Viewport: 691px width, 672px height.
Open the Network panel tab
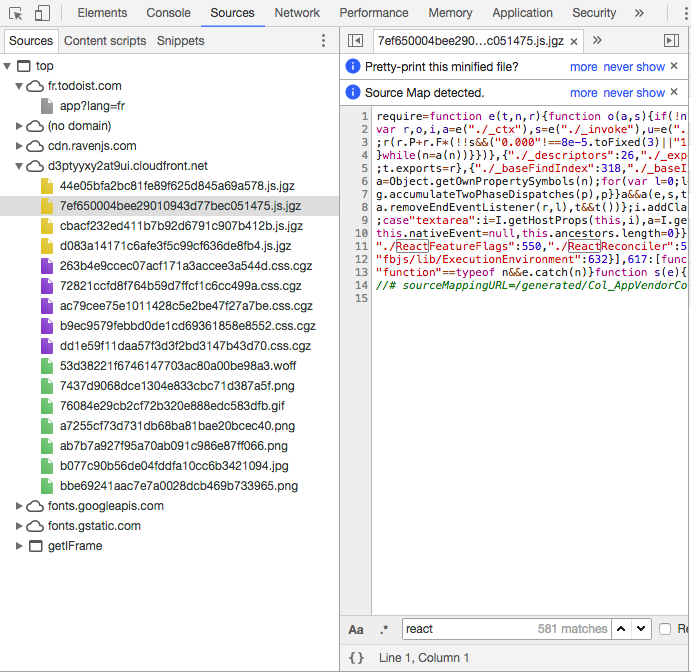pyautogui.click(x=297, y=13)
